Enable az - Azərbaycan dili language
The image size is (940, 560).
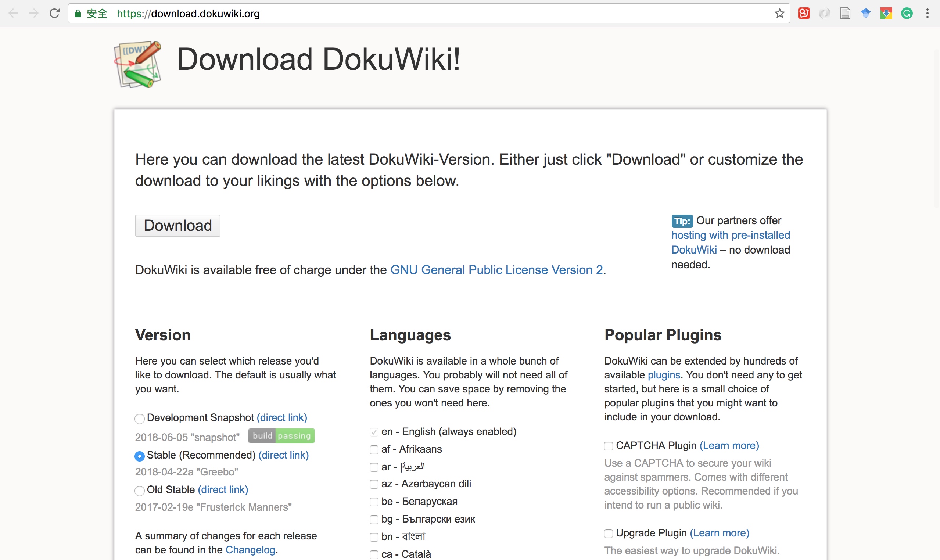pyautogui.click(x=374, y=484)
